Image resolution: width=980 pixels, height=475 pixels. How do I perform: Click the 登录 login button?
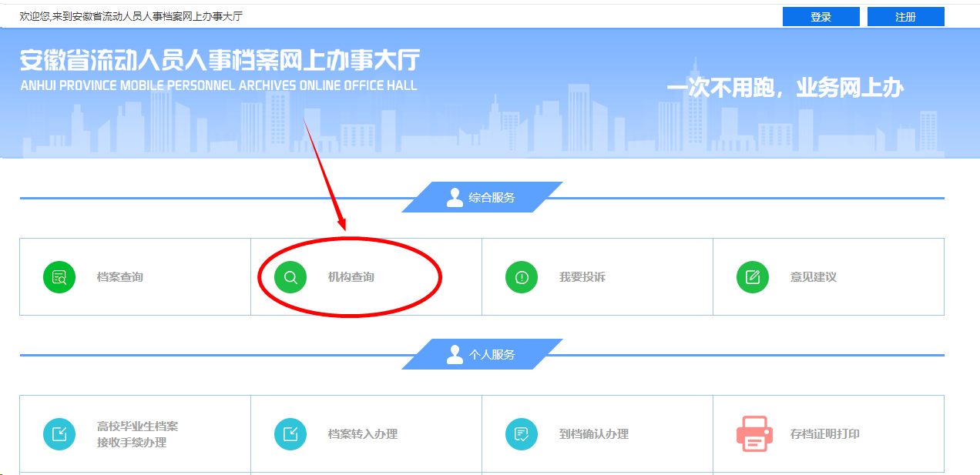coord(821,17)
